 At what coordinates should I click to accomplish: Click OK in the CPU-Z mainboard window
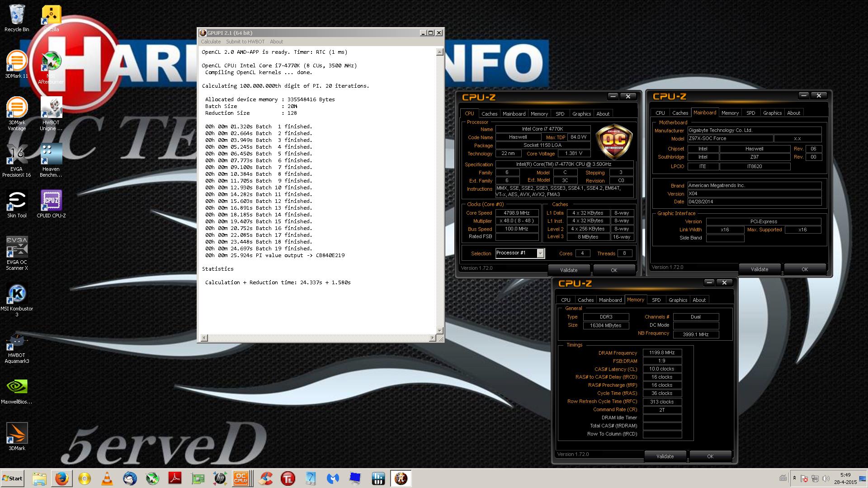(x=804, y=269)
